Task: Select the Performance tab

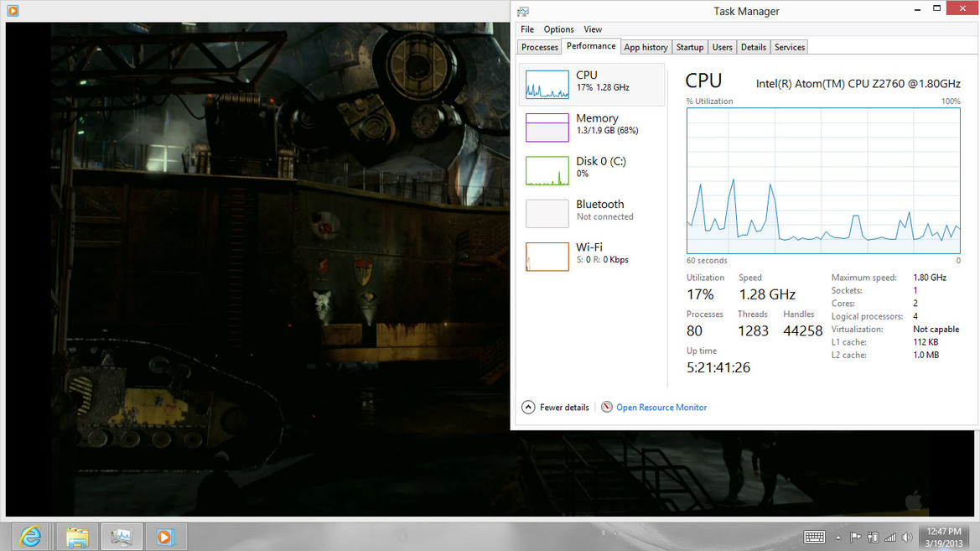Action: click(x=591, y=45)
